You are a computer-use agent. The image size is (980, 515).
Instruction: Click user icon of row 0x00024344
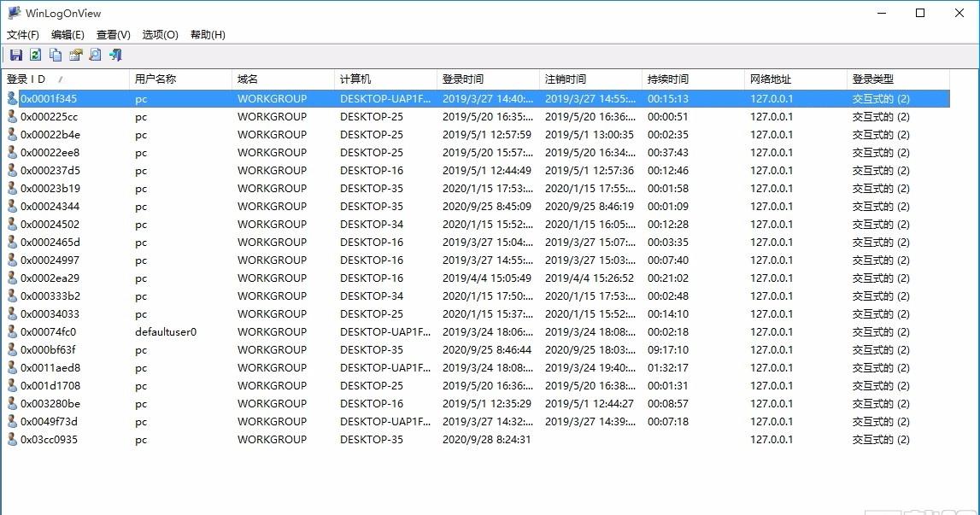click(12, 206)
